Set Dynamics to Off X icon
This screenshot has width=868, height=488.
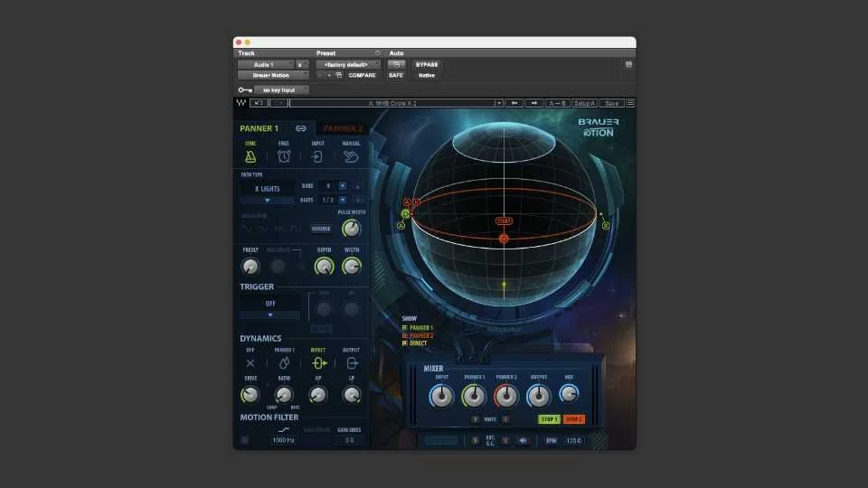[x=250, y=363]
